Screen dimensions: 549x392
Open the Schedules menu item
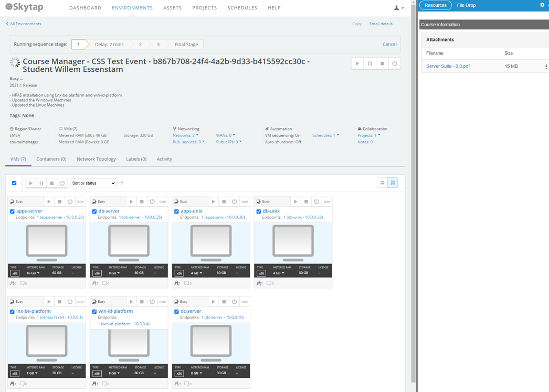coord(242,8)
